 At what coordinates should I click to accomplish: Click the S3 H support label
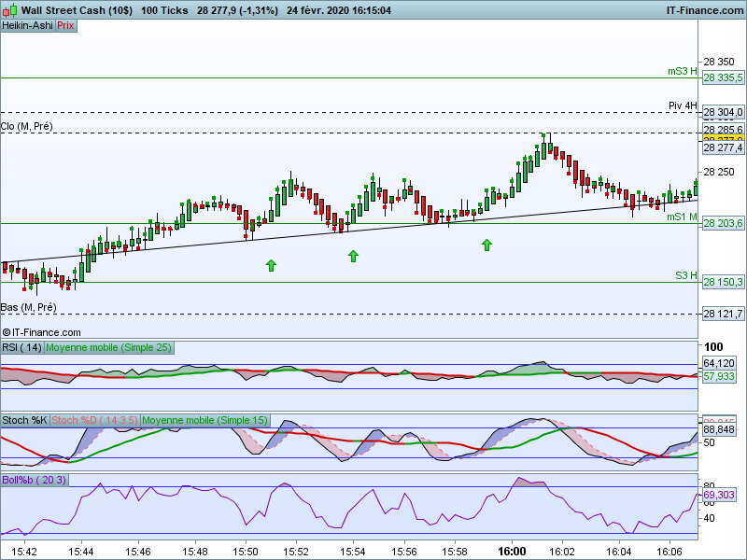(x=686, y=275)
